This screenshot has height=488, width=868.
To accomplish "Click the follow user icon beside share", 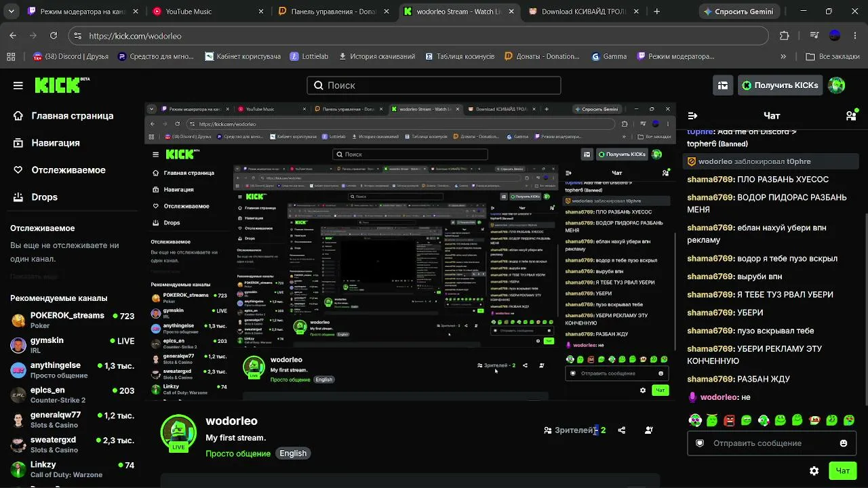I will coord(649,430).
